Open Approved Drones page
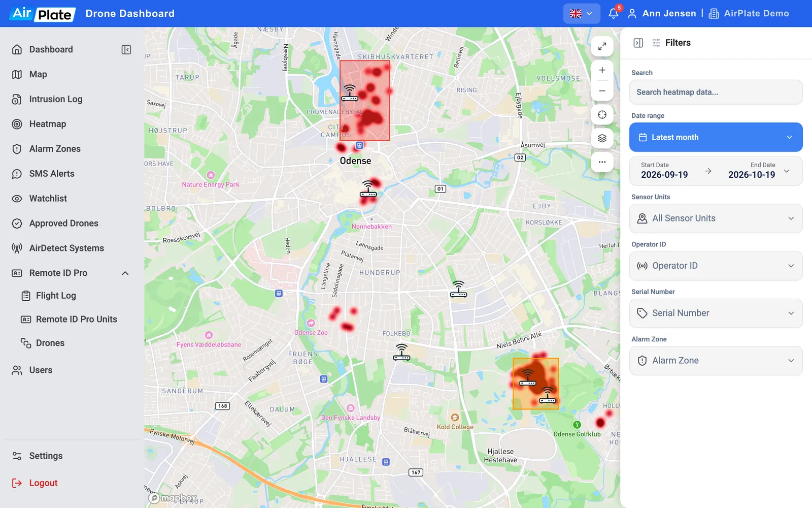The image size is (812, 508). point(64,224)
